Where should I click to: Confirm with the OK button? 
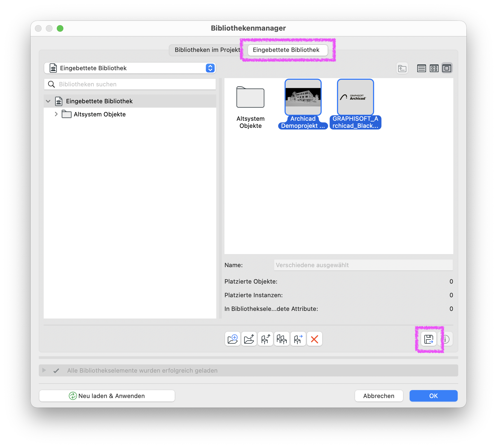pyautogui.click(x=433, y=396)
